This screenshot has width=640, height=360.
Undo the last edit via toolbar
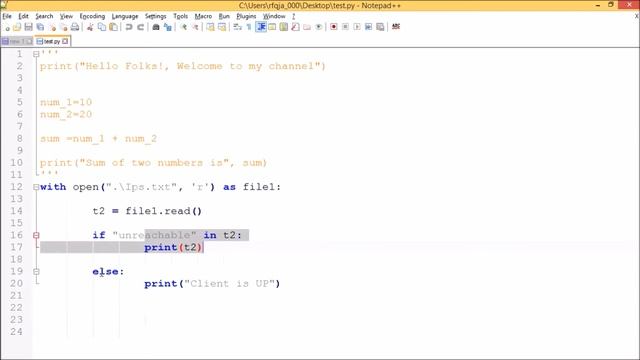[x=129, y=27]
